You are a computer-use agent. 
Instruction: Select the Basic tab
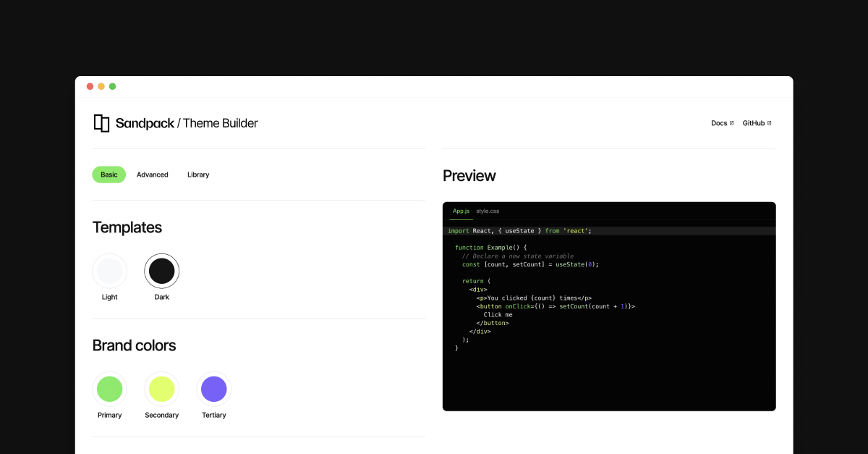(109, 175)
